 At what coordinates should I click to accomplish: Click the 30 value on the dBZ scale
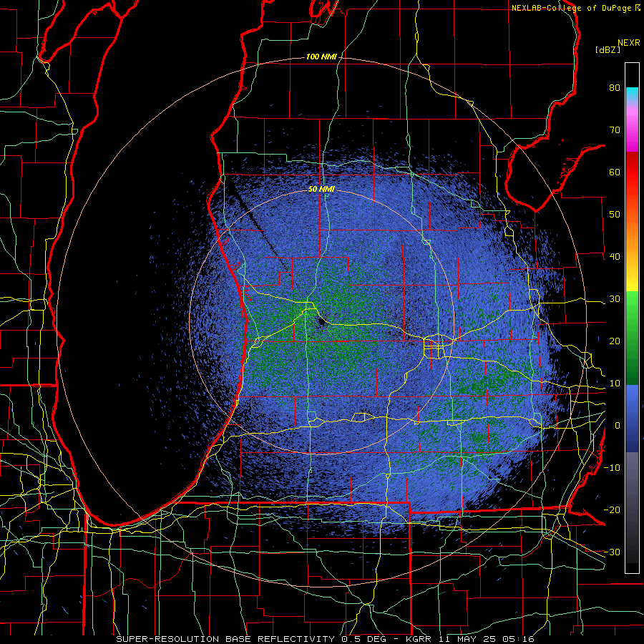[615, 299]
